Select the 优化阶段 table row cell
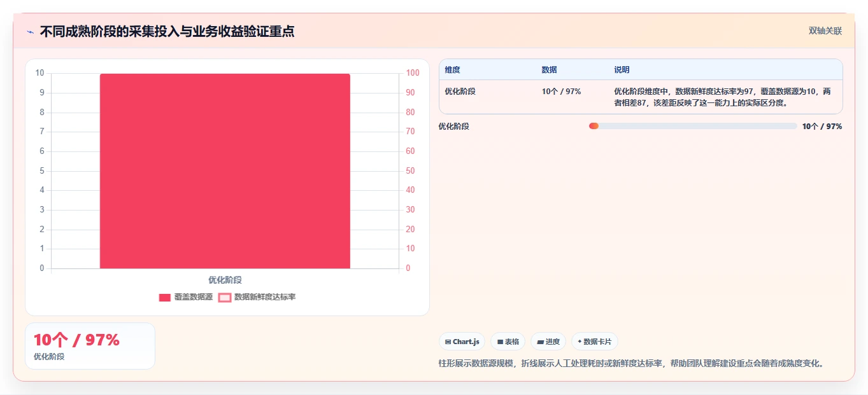Viewport: 868px width, 395px height. 460,92
